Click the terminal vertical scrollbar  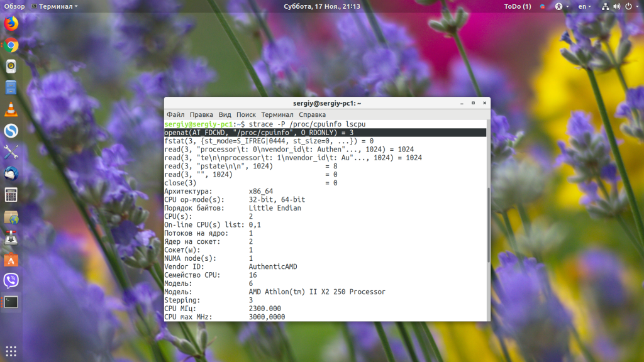488,225
